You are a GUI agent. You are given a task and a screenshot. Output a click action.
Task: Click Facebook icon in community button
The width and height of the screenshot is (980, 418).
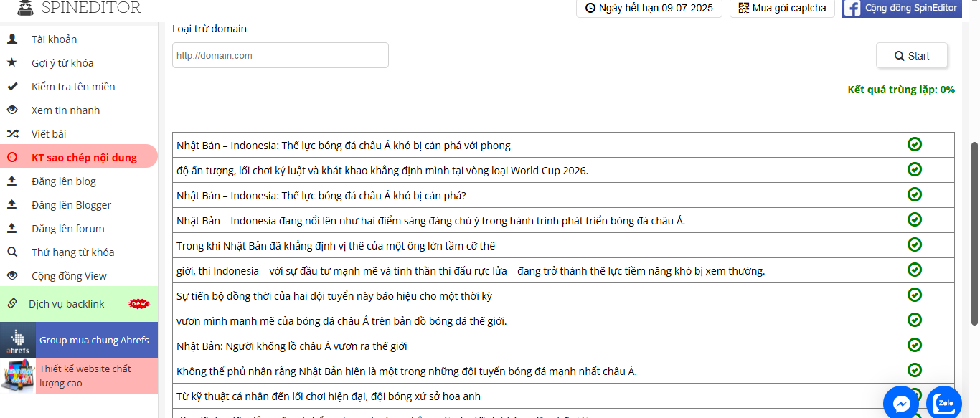click(852, 9)
